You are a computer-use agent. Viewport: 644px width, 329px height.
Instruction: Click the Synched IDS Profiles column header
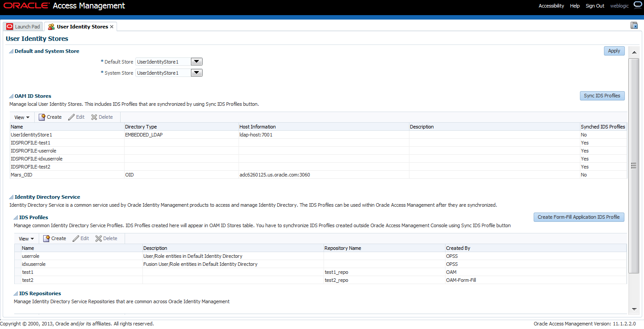pos(603,127)
